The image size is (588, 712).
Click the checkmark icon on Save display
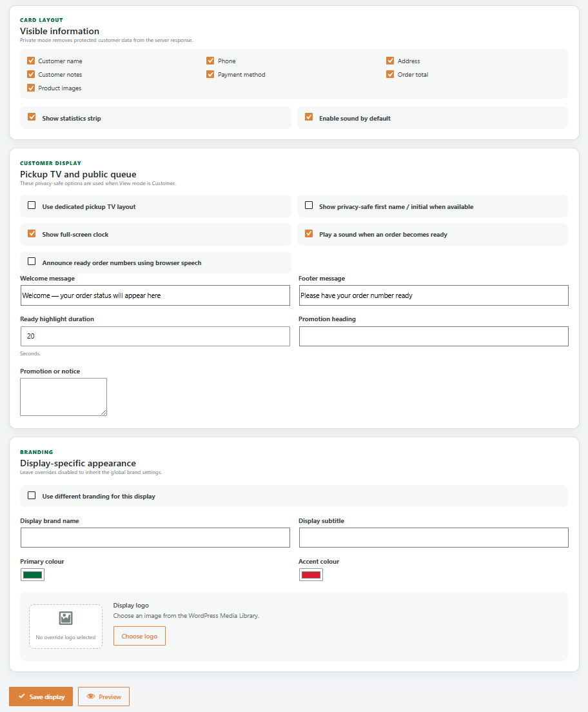pos(22,696)
